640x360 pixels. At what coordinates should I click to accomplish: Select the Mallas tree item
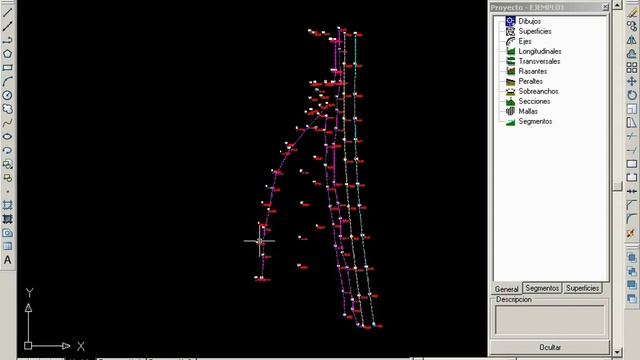coord(528,111)
